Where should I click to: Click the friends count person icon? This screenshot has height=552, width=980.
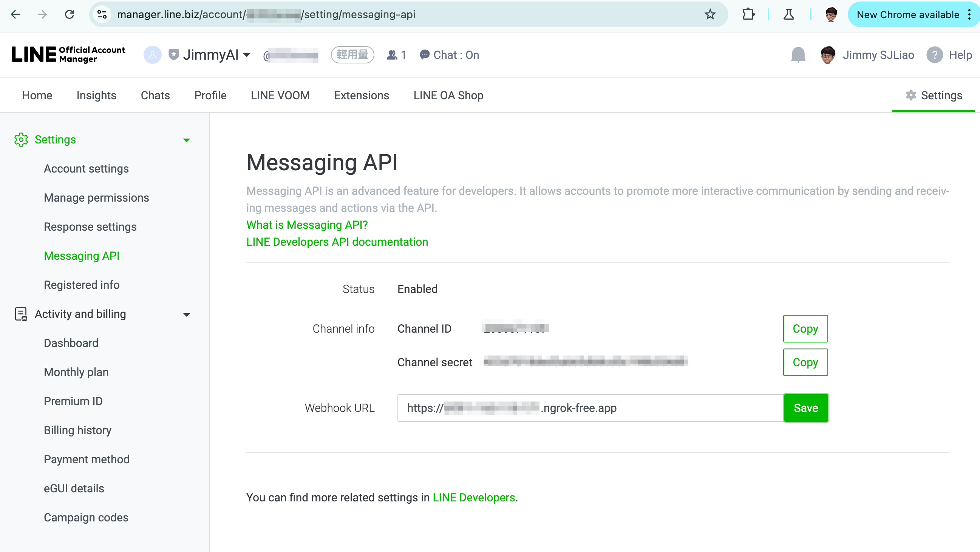(392, 55)
